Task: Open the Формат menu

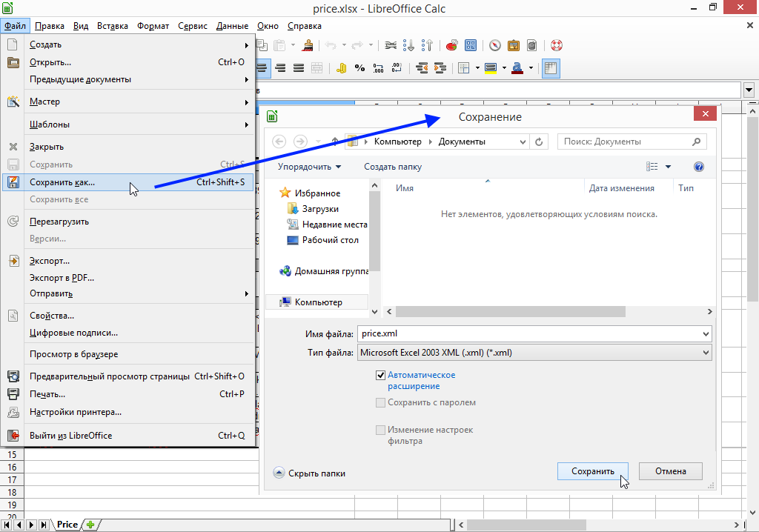Action: (x=153, y=26)
